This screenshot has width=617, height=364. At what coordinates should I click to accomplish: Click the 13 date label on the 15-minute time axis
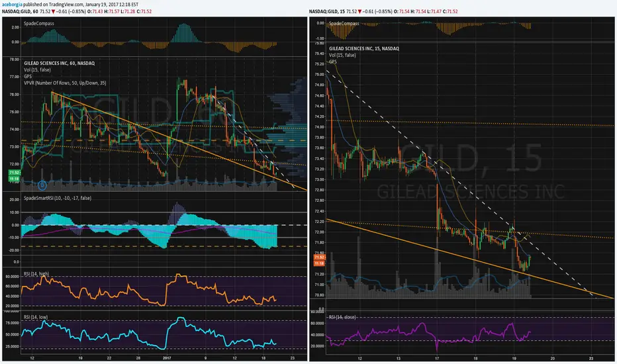coord(399,359)
